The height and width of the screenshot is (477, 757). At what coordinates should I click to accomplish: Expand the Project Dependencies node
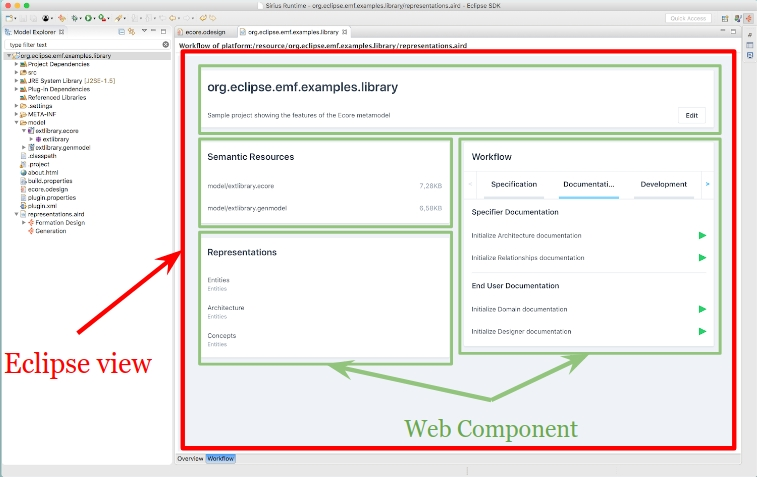click(16, 64)
